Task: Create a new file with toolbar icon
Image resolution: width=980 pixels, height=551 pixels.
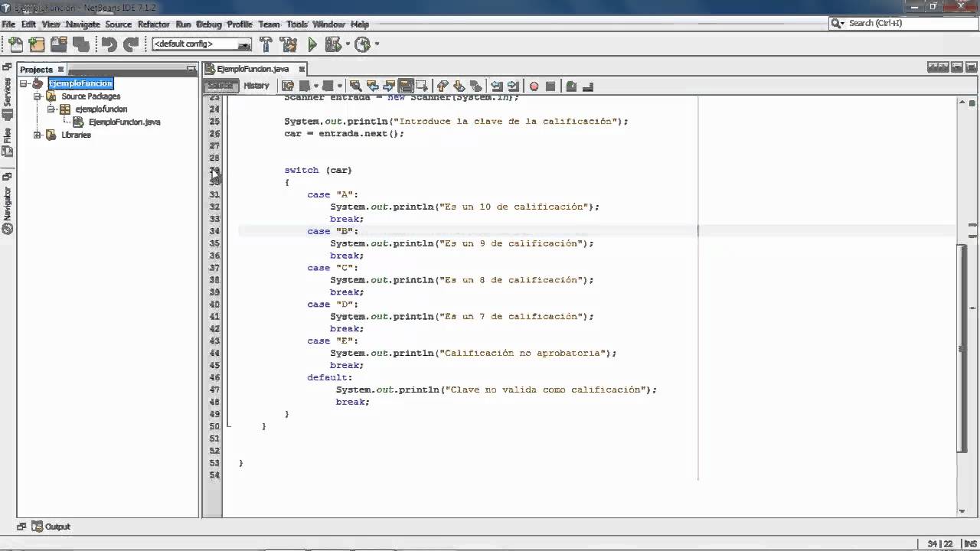Action: pyautogui.click(x=15, y=44)
